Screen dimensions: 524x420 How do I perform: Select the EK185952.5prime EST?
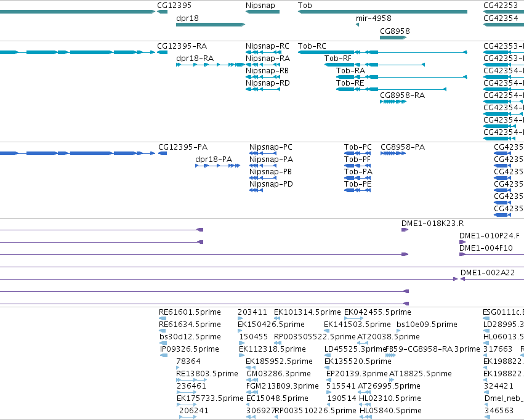click(x=251, y=368)
